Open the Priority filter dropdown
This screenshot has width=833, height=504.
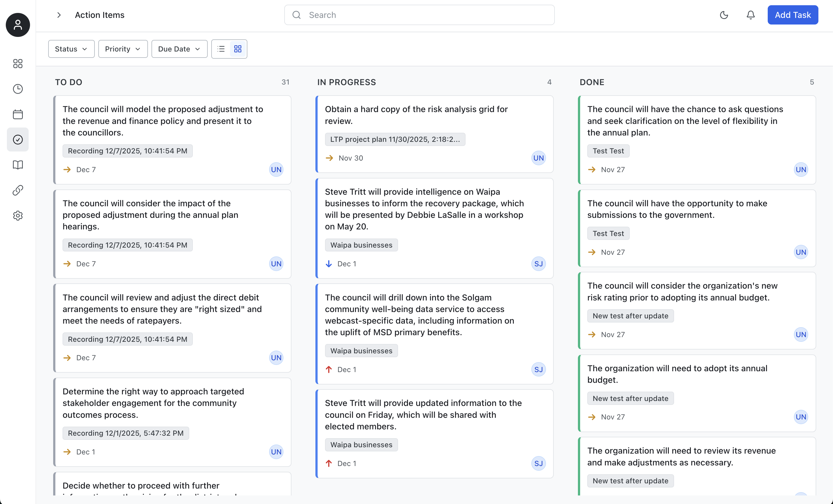pos(123,49)
